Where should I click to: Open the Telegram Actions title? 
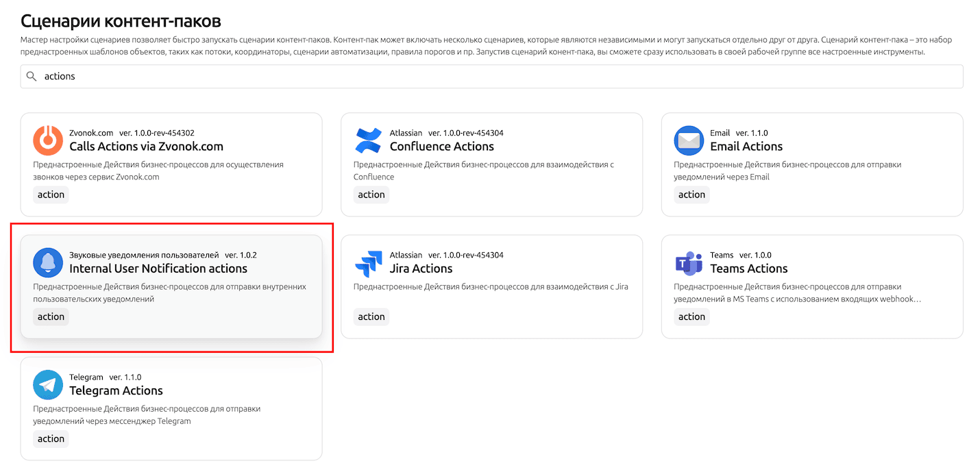tap(116, 390)
